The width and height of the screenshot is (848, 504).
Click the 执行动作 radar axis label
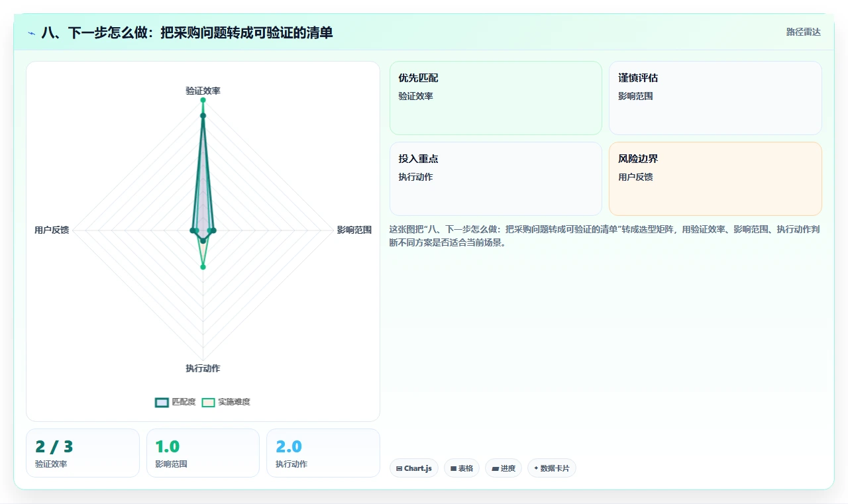pyautogui.click(x=203, y=368)
